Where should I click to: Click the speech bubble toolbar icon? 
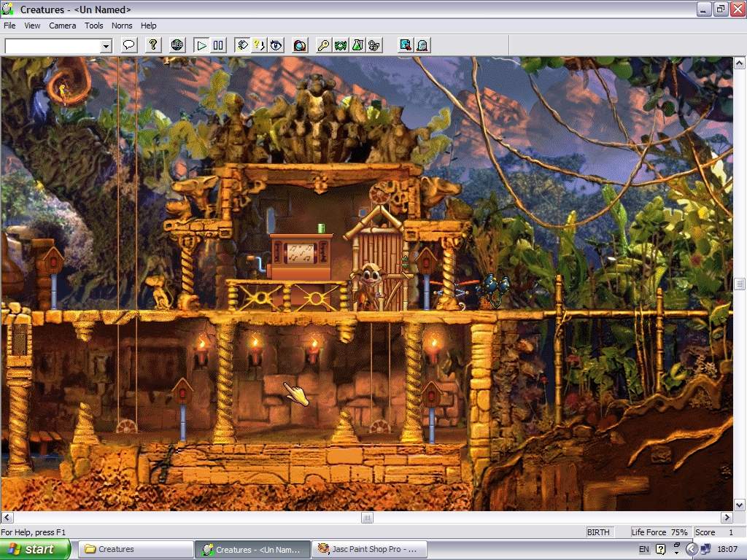pos(129,45)
